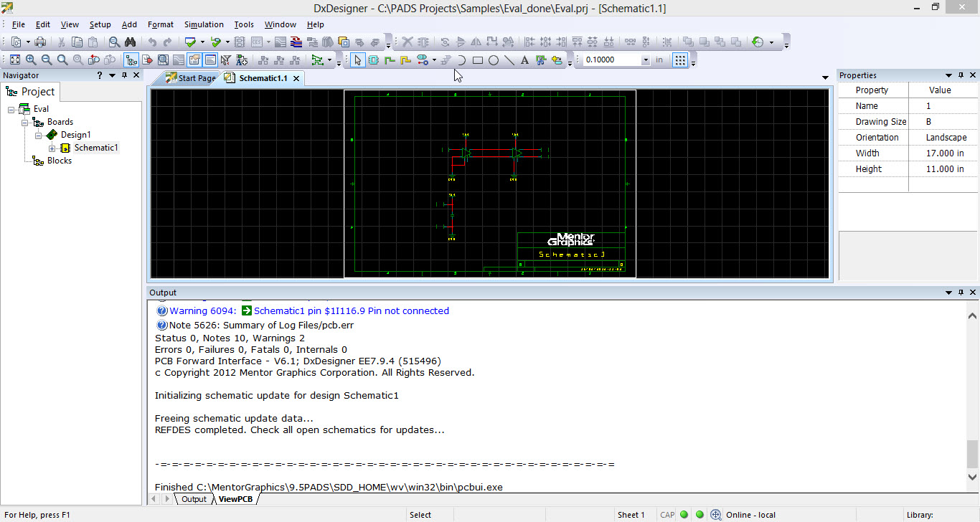Click the Copy icon in the toolbar

77,42
